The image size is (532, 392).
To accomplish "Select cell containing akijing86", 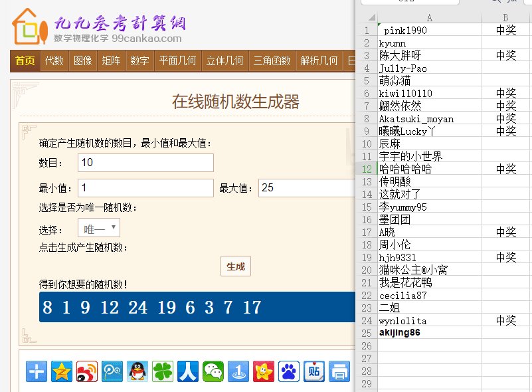I will tap(430, 333).
